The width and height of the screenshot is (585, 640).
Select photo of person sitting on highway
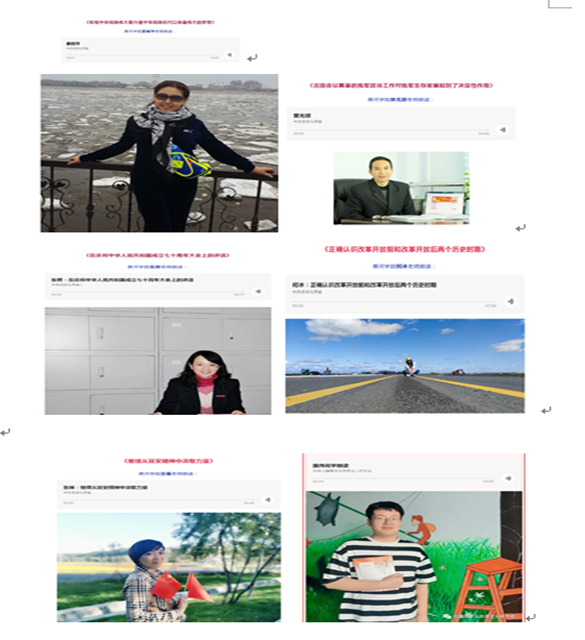(x=405, y=366)
